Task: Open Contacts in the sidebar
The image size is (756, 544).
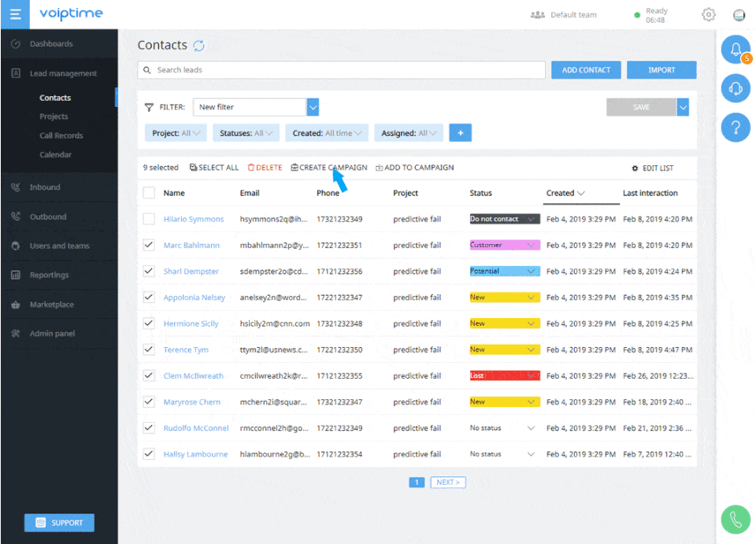Action: (x=55, y=98)
